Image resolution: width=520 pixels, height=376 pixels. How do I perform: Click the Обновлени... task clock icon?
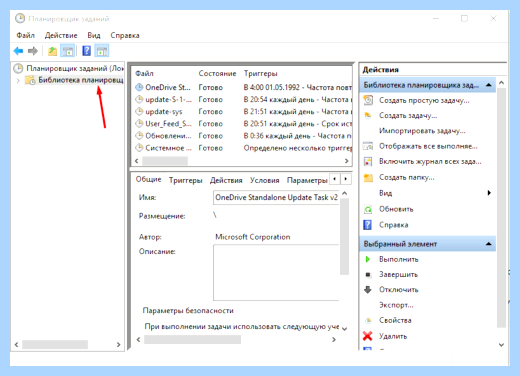click(x=139, y=136)
